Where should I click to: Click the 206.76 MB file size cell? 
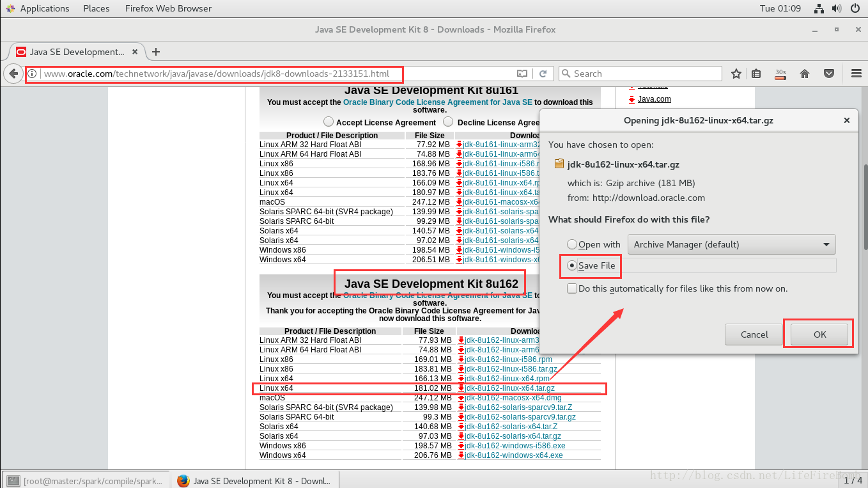433,455
